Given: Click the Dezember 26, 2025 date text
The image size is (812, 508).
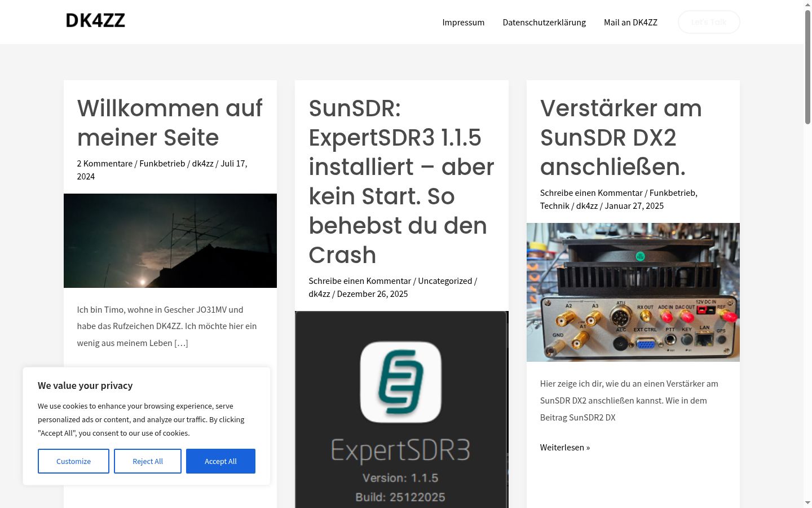Looking at the screenshot, I should (x=372, y=294).
